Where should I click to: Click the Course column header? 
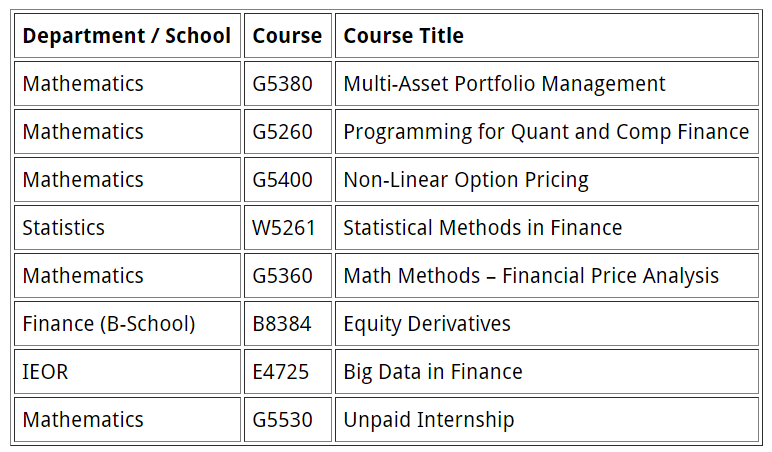(x=287, y=36)
